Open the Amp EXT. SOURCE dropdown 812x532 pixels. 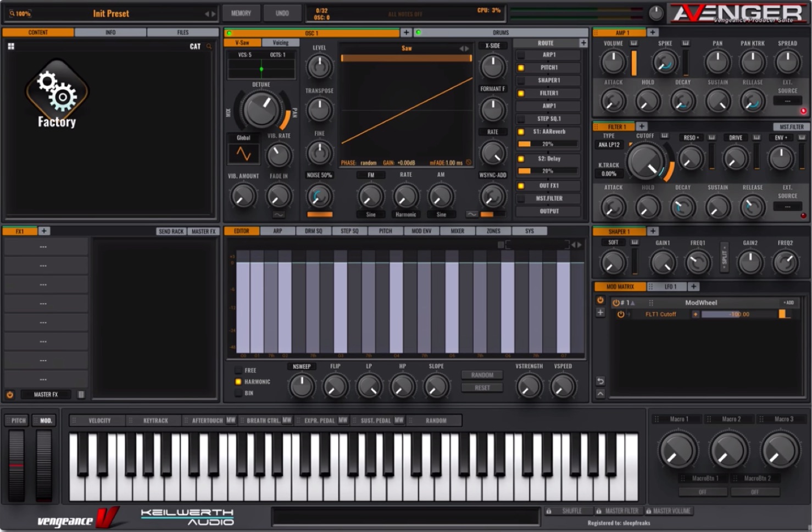(x=787, y=101)
